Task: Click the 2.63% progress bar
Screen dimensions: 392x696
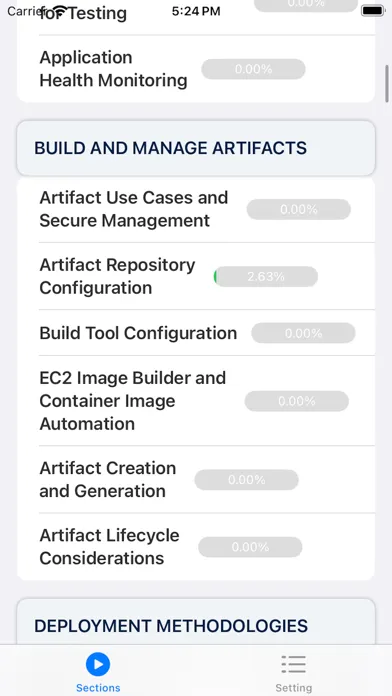Action: pos(265,277)
